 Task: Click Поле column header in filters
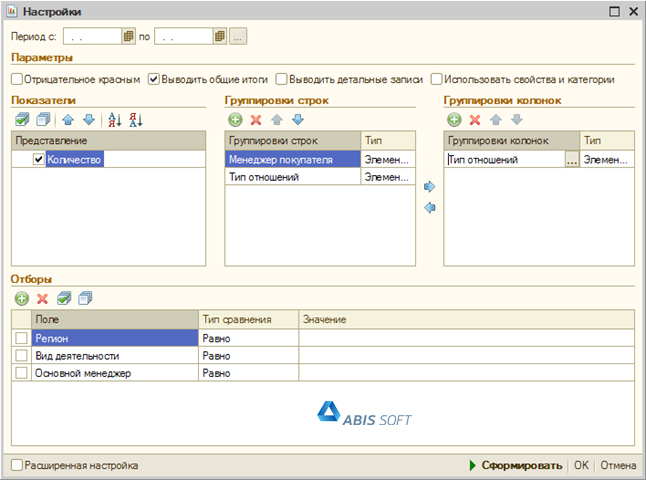click(115, 319)
